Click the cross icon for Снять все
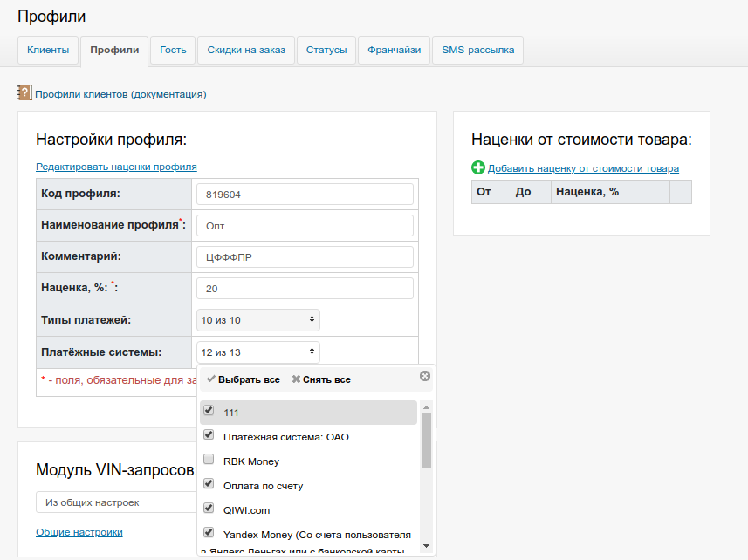Image resolution: width=748 pixels, height=560 pixels. [296, 379]
